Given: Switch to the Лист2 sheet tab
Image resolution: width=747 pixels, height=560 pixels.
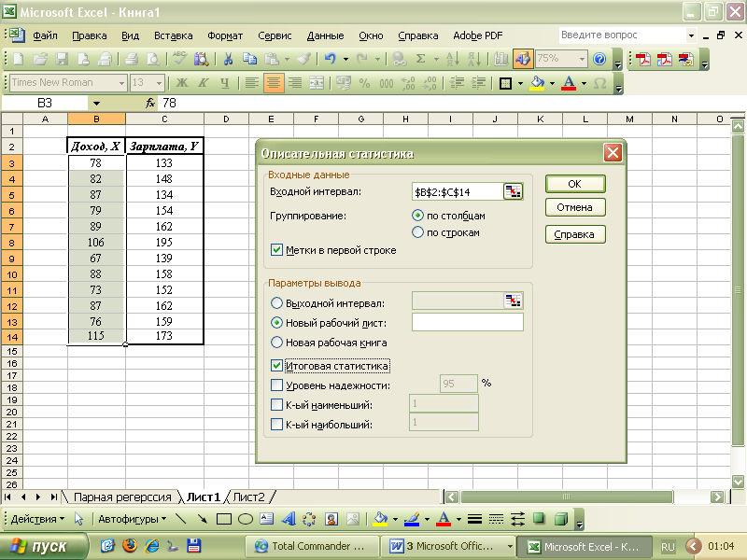Looking at the screenshot, I should click(249, 497).
